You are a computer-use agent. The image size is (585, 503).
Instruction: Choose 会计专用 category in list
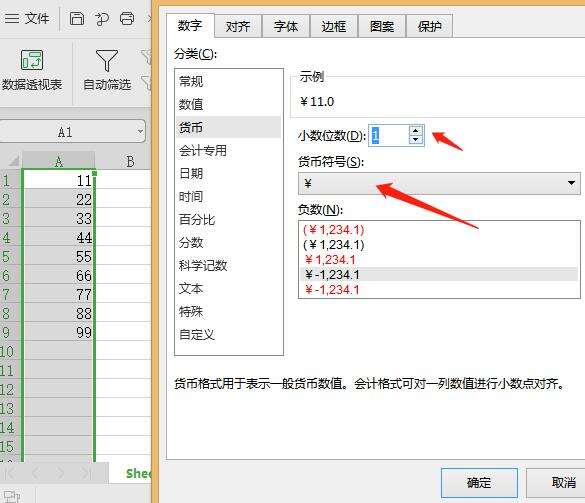[x=203, y=151]
